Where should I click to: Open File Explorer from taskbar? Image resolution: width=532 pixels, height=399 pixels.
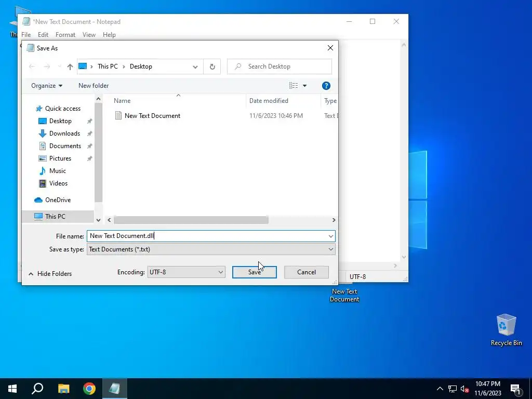(x=63, y=389)
